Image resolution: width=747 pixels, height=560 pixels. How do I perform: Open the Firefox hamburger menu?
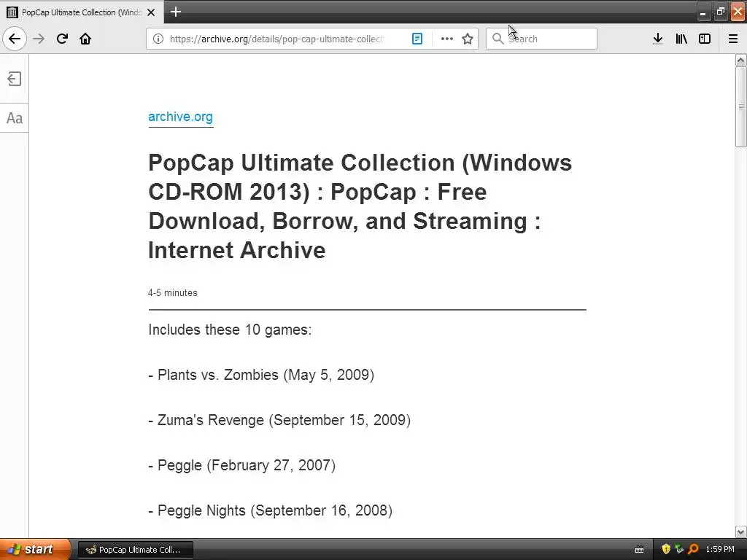click(x=733, y=39)
